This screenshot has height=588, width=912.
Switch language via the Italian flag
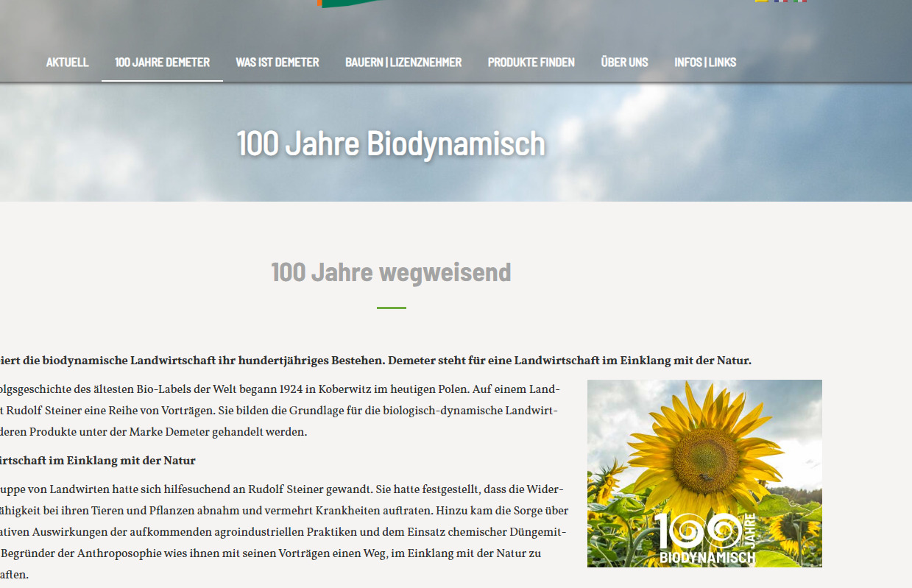(x=800, y=1)
